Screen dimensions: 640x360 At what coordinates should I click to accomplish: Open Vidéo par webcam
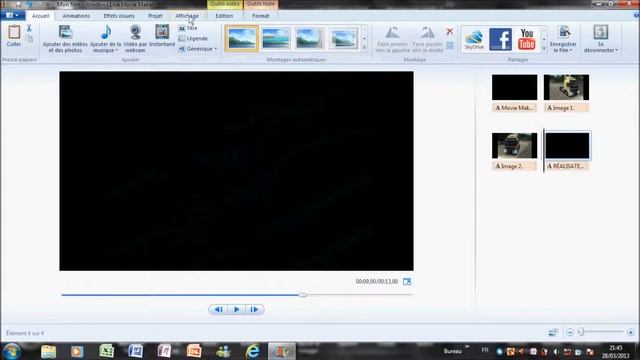(x=135, y=39)
